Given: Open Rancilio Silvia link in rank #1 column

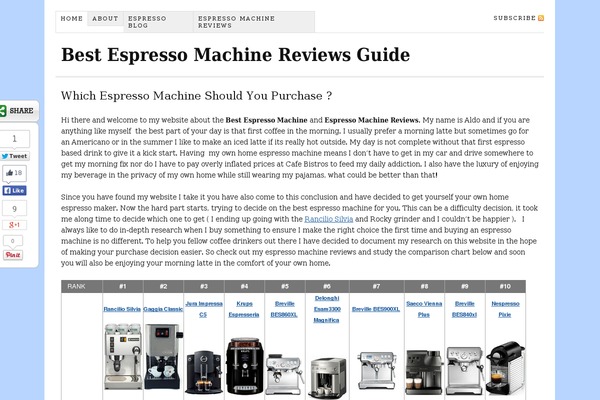Looking at the screenshot, I should (x=122, y=309).
